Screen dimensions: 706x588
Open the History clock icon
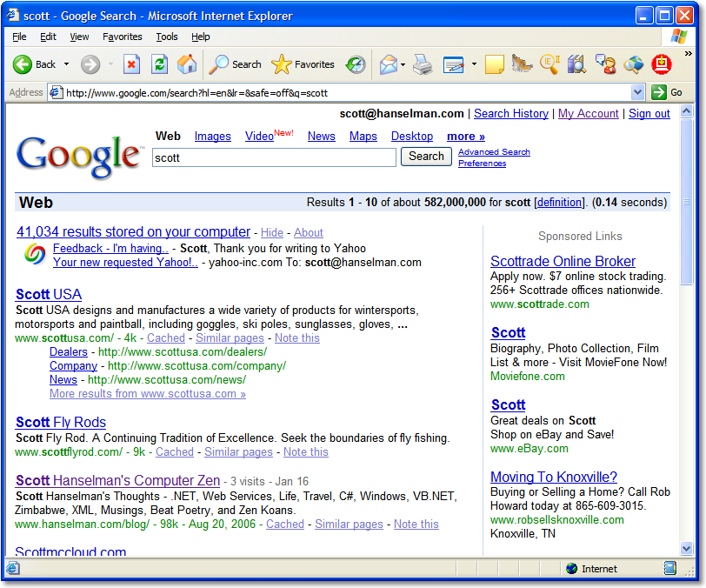pyautogui.click(x=356, y=64)
